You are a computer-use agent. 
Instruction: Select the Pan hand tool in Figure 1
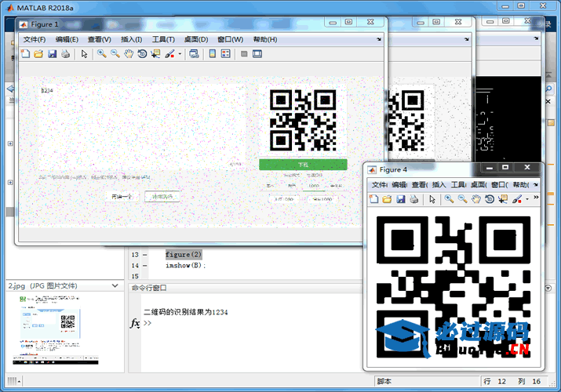click(x=129, y=54)
